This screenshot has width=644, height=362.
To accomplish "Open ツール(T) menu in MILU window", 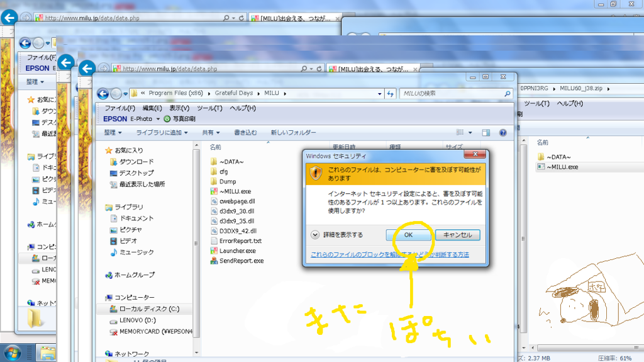I will tap(209, 108).
